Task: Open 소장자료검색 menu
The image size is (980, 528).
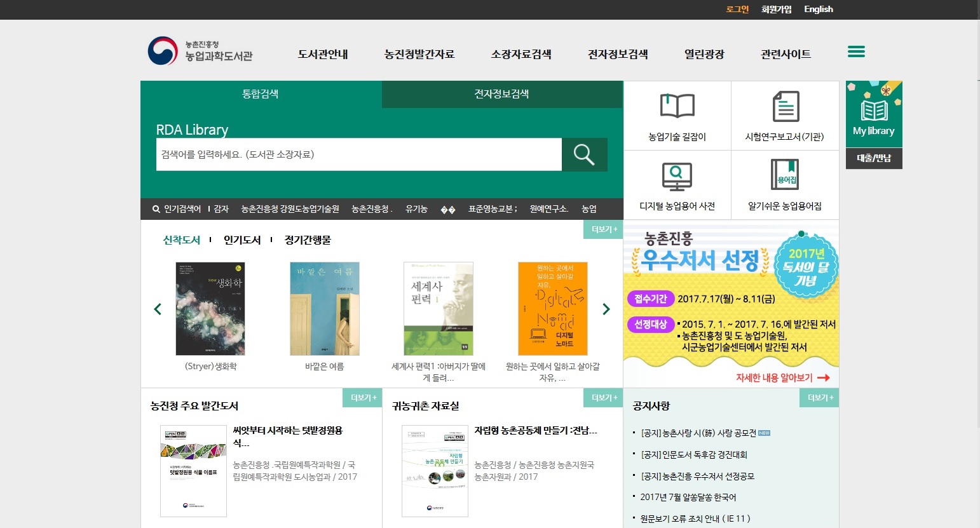Action: click(521, 55)
